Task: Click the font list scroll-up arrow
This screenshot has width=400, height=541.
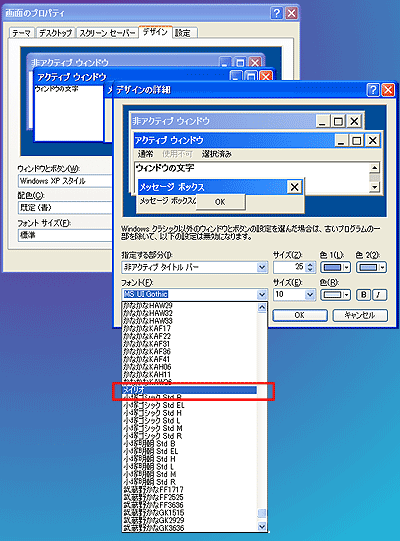Action: click(x=262, y=307)
